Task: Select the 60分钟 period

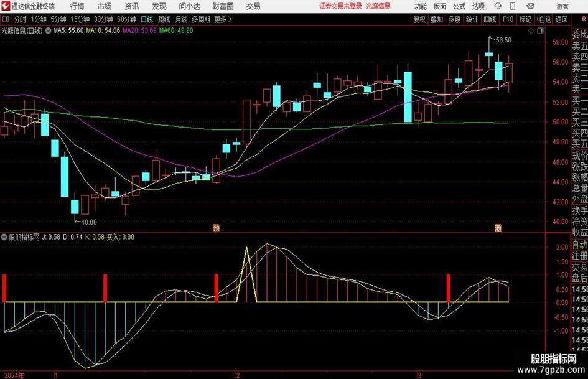Action: coord(127,19)
